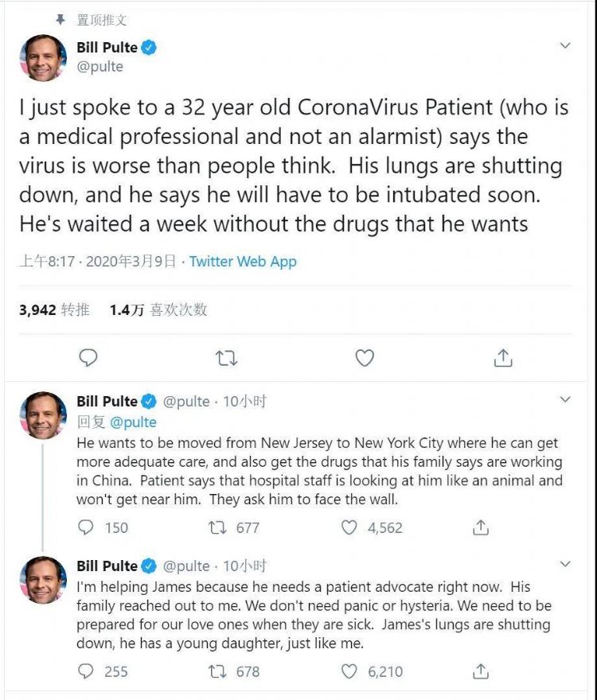The image size is (597, 700).
Task: Retweet the tweet with 678 retweets
Action: [x=217, y=671]
